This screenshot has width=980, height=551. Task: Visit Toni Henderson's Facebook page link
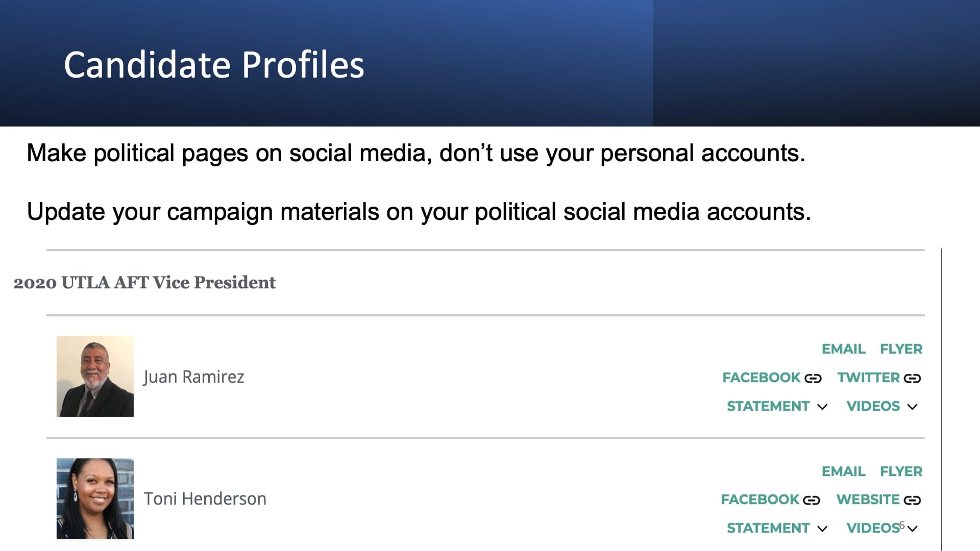760,499
